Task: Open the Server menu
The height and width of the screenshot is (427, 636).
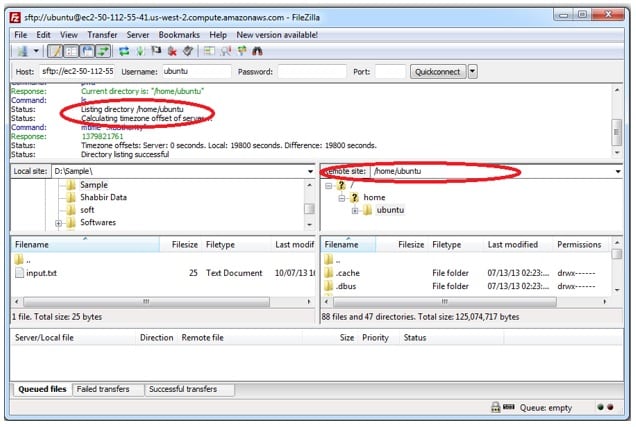Action: pos(138,35)
